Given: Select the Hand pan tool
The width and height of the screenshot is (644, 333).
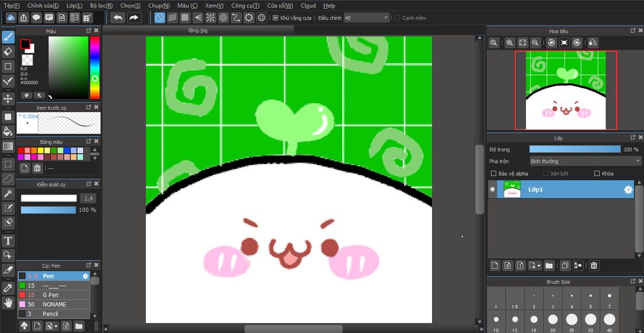Looking at the screenshot, I should point(8,303).
